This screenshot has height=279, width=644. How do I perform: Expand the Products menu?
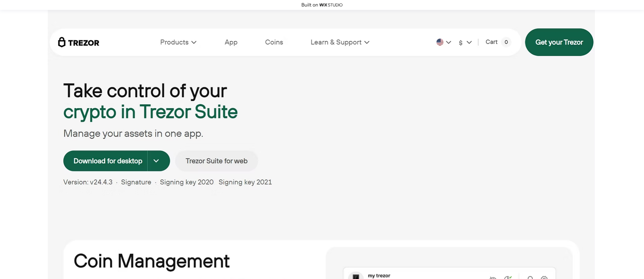[178, 42]
